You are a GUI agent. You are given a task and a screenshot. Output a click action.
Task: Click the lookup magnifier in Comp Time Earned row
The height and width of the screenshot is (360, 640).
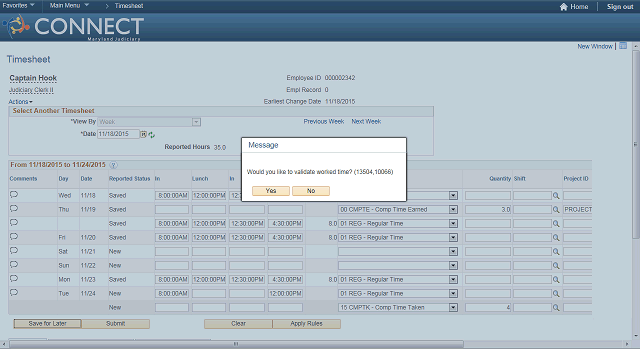tap(556, 210)
